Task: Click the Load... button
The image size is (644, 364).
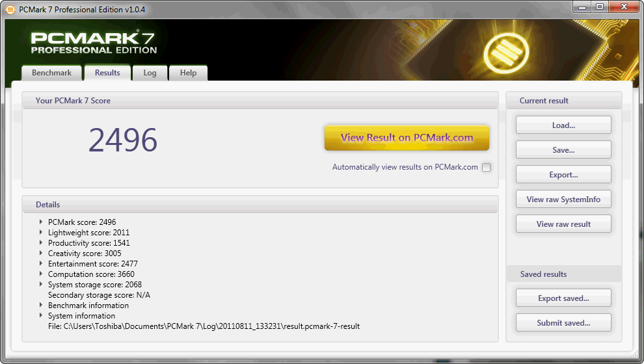Action: tap(563, 125)
